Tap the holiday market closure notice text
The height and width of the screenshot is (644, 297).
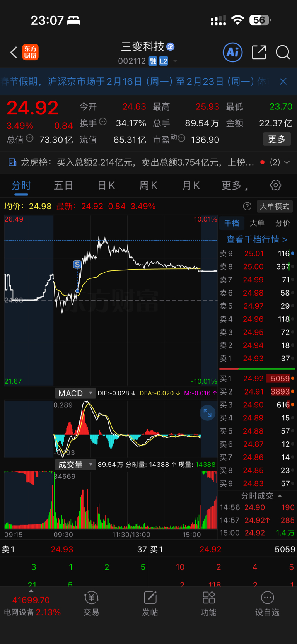pyautogui.click(x=133, y=81)
